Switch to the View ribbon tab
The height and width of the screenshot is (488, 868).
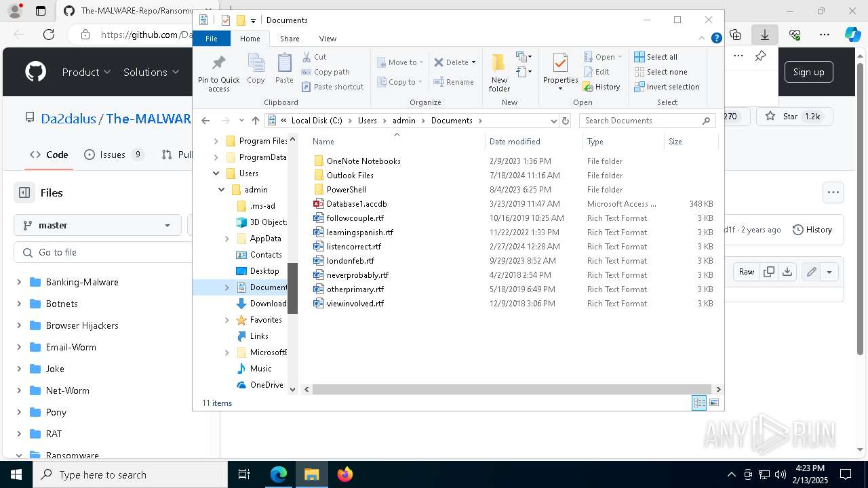328,39
